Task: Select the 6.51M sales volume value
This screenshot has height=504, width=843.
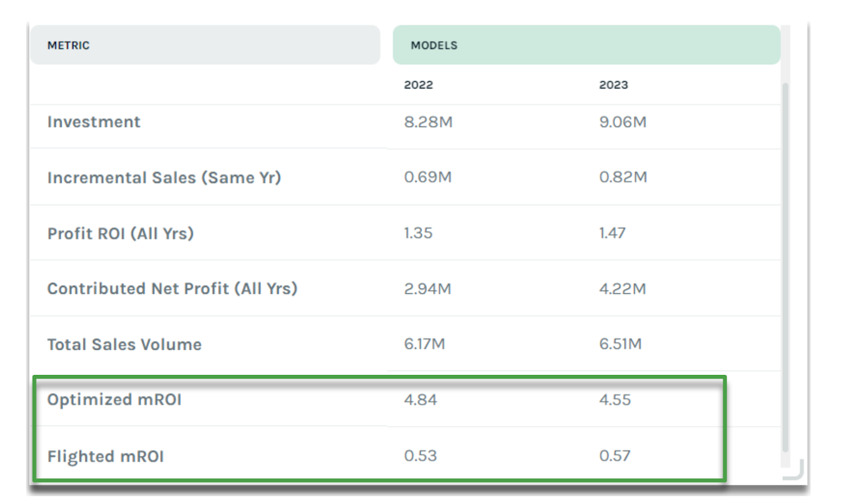Action: coord(620,344)
